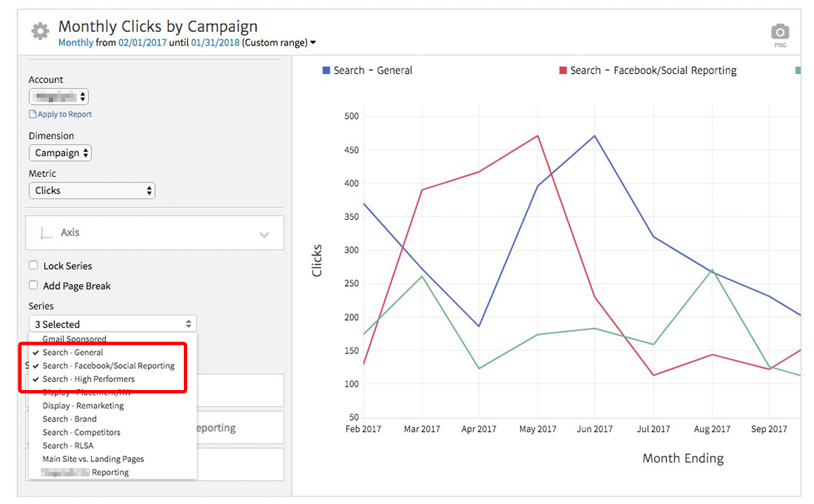Deselect Search - High Performers in list
The height and width of the screenshot is (504, 814).
pos(88,379)
